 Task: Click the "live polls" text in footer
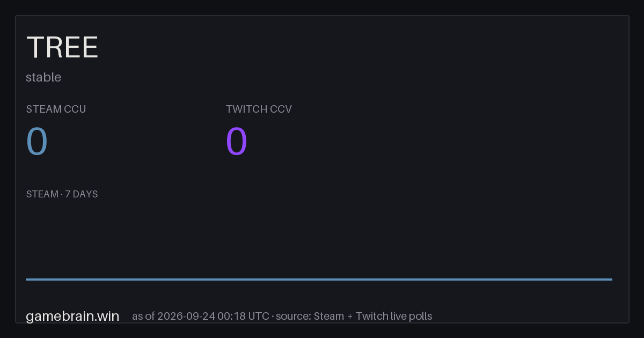coord(411,316)
